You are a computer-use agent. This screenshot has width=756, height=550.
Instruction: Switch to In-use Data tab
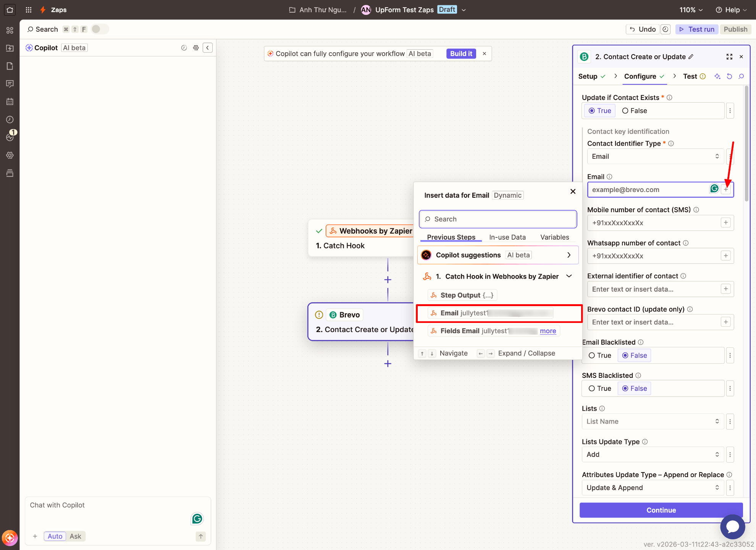[507, 237]
